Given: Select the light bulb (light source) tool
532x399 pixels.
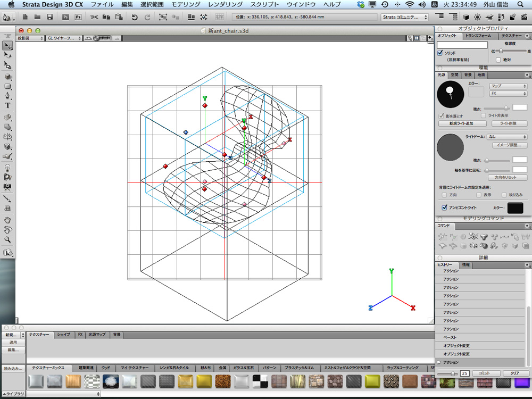Looking at the screenshot, I should tap(7, 168).
